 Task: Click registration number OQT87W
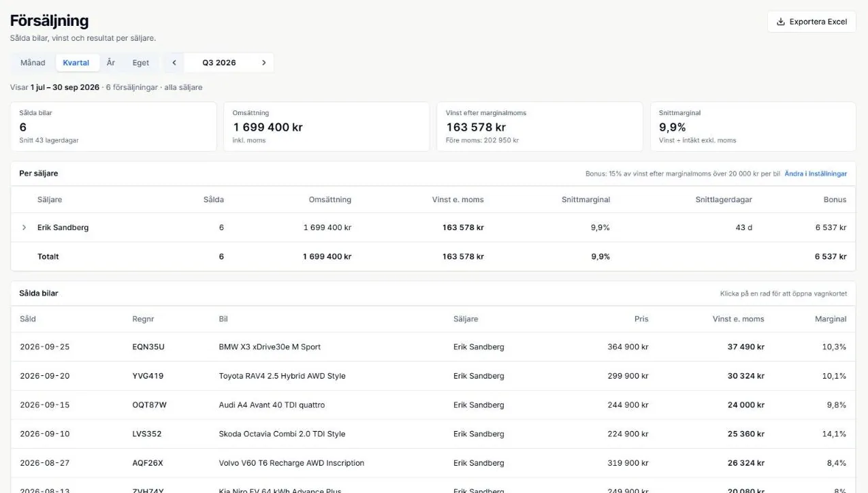pyautogui.click(x=150, y=405)
